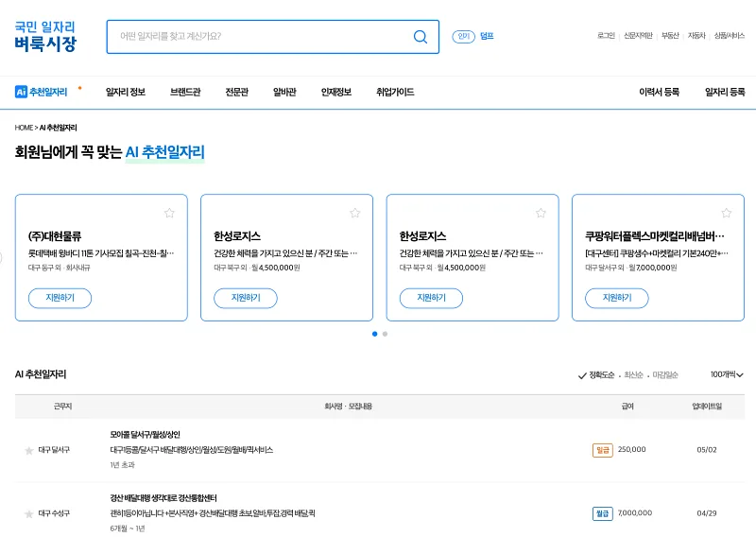Open 자동차 link
This screenshot has height=537, width=756.
pyautogui.click(x=696, y=36)
